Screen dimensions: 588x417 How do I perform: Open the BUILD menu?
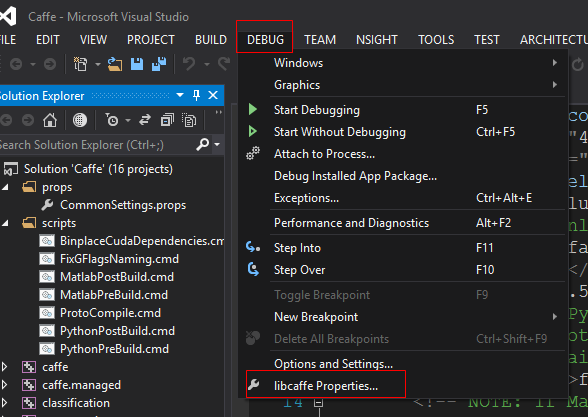click(x=211, y=40)
